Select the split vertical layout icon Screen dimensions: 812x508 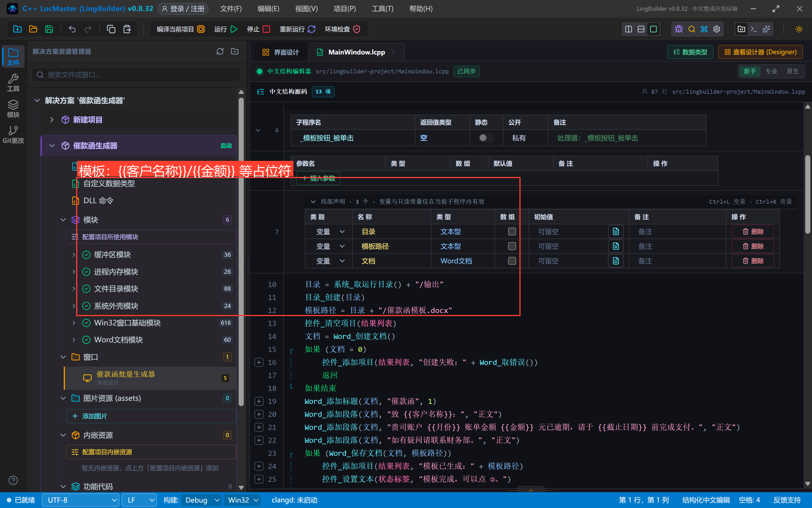pos(629,29)
